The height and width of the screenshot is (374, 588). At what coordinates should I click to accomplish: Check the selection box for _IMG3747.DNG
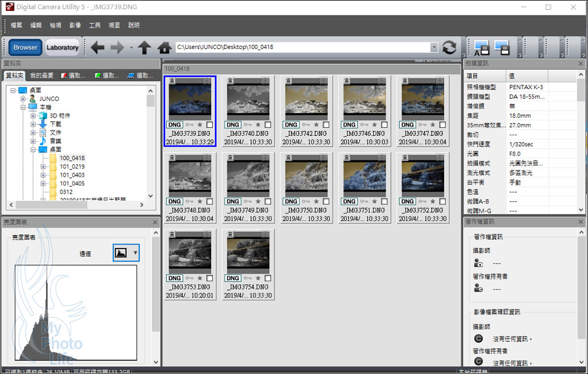[x=443, y=125]
